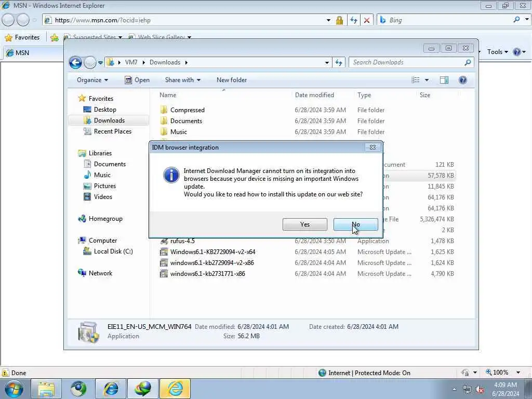Image resolution: width=532 pixels, height=399 pixels.
Task: Open IE address bar dropdown arrow
Action: [328, 20]
